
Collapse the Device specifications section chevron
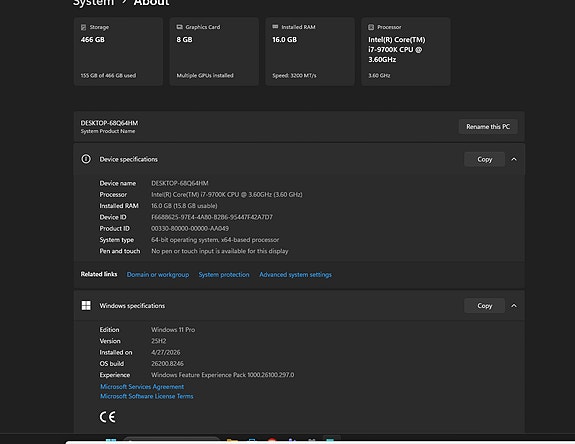[514, 159]
